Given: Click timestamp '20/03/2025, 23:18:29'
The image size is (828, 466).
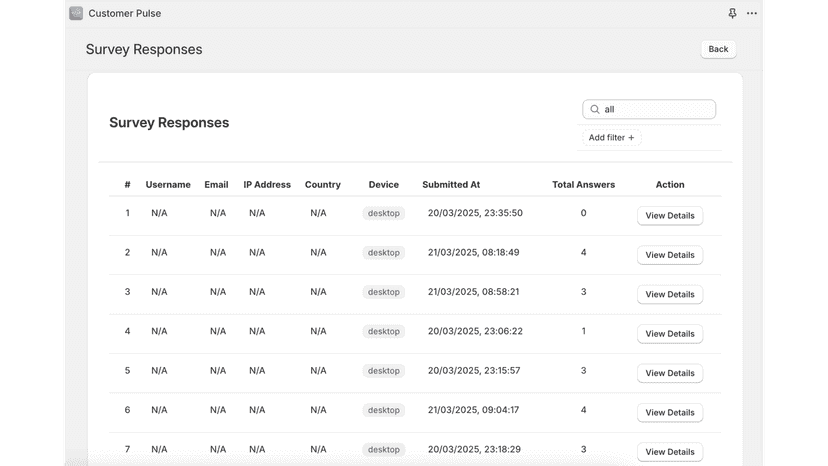Looking at the screenshot, I should point(474,449).
